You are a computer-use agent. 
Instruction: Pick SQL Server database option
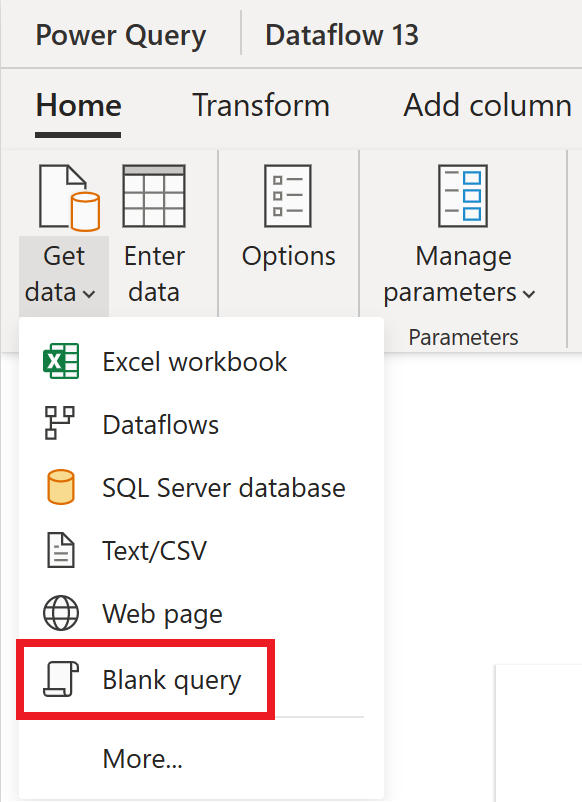tap(202, 487)
